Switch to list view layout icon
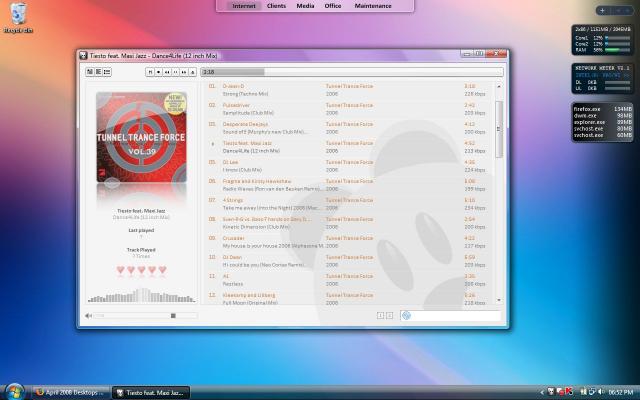Screen dimensions: 640x400 coord(107,72)
